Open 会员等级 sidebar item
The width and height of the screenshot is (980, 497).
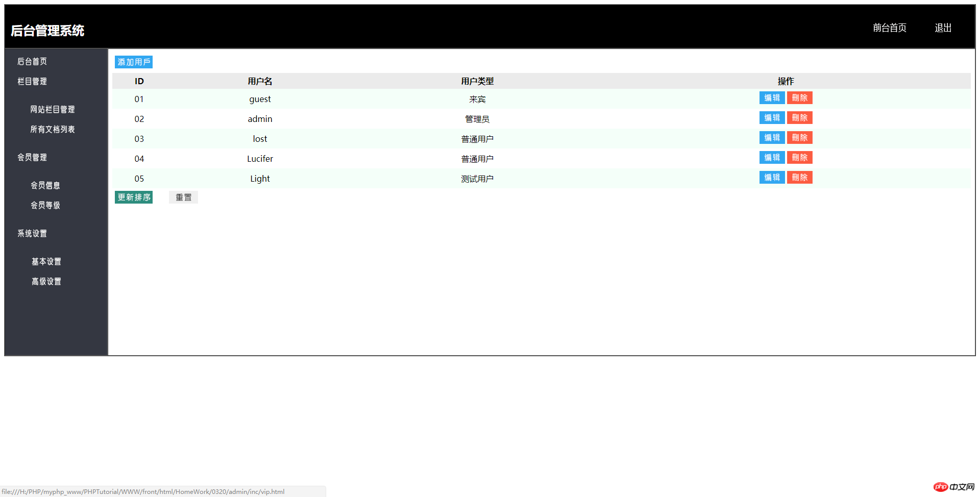click(x=45, y=206)
